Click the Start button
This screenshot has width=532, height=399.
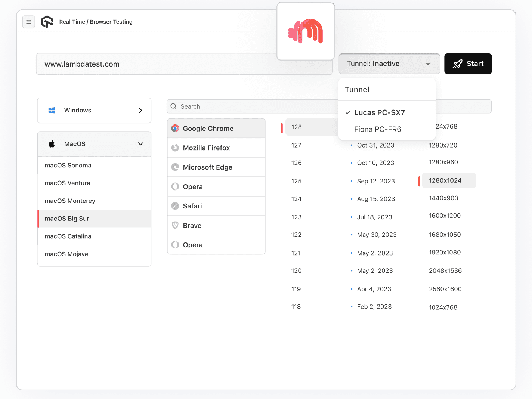coord(468,64)
